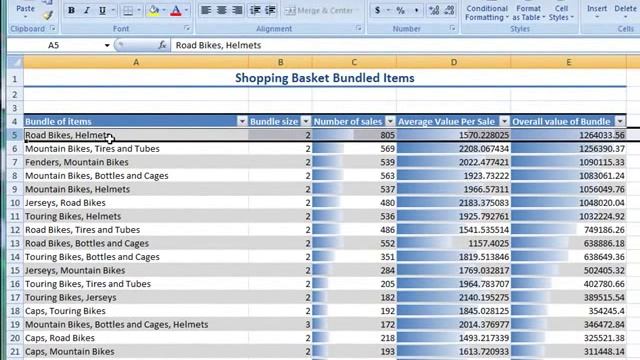Open Conditional Formatting menu
This screenshot has height=360, width=640.
[487, 12]
